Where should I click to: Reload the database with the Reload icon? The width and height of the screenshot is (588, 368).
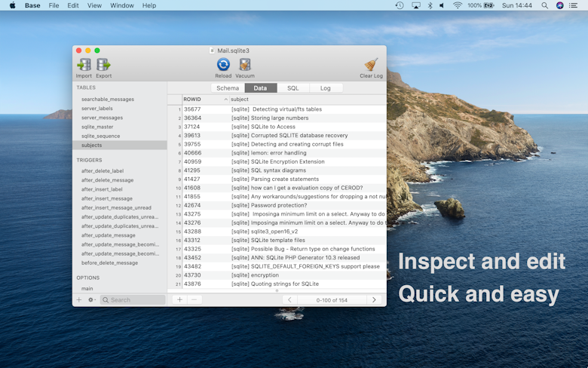(x=223, y=65)
